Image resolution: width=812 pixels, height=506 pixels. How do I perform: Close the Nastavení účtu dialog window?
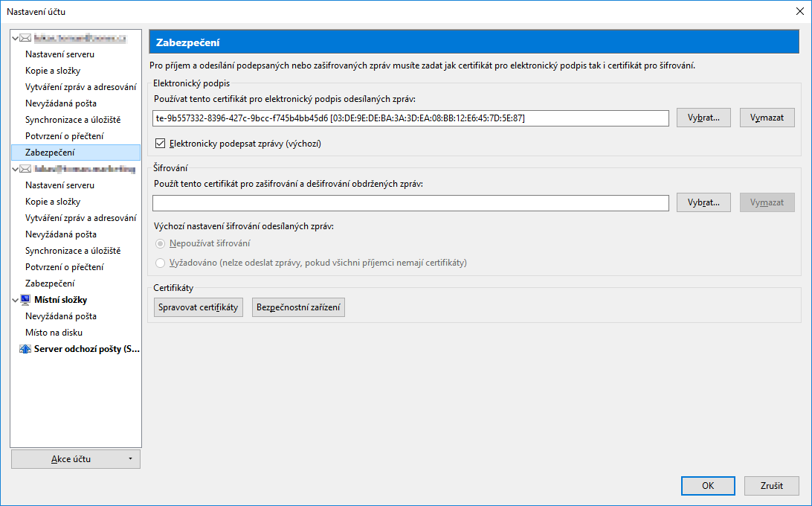799,11
